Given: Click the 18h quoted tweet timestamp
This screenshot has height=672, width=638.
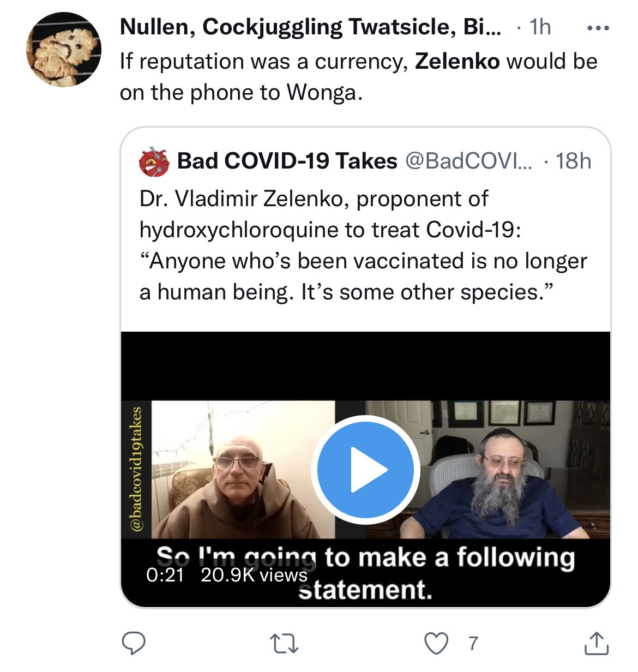Looking at the screenshot, I should (573, 161).
